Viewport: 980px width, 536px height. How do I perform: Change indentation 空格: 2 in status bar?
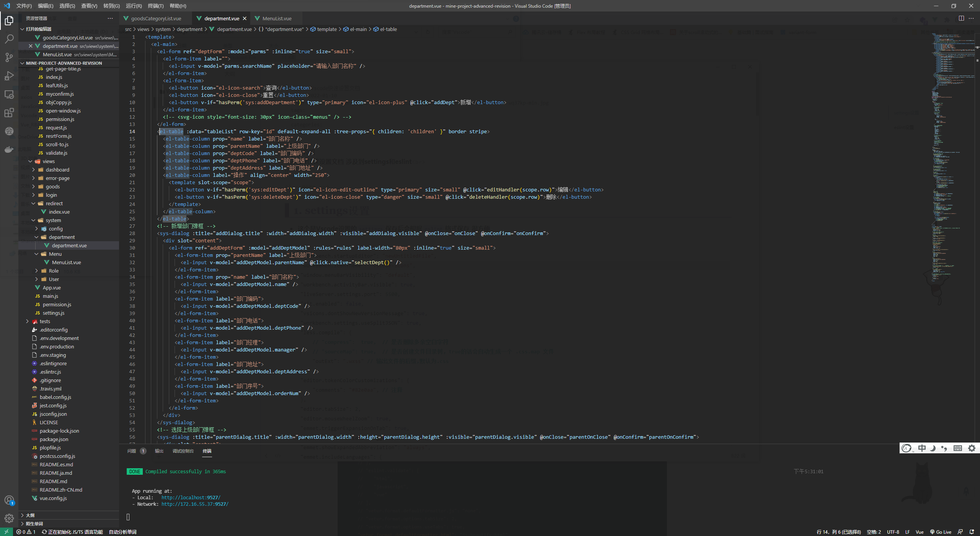pos(874,532)
